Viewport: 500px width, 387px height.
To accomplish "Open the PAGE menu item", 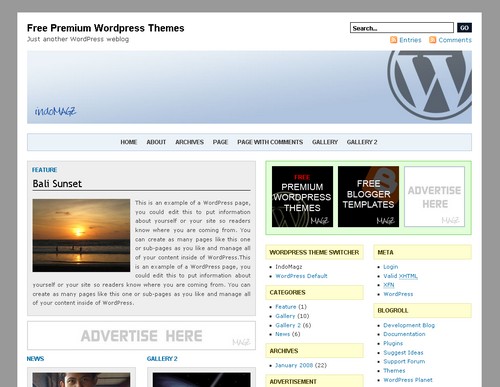I will click(x=220, y=142).
